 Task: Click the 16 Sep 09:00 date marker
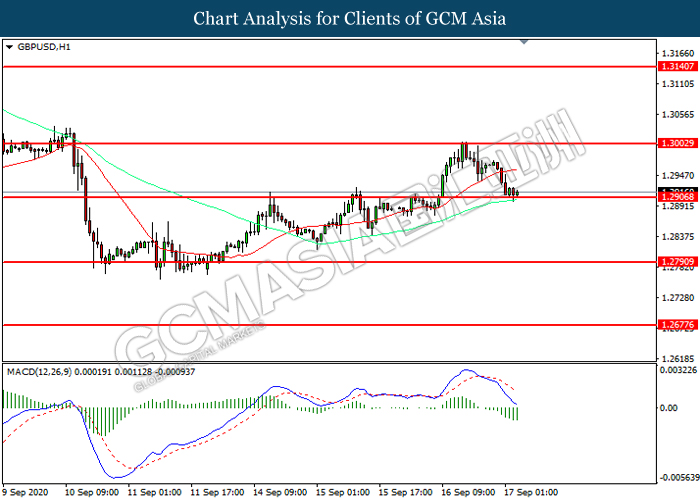click(468, 492)
